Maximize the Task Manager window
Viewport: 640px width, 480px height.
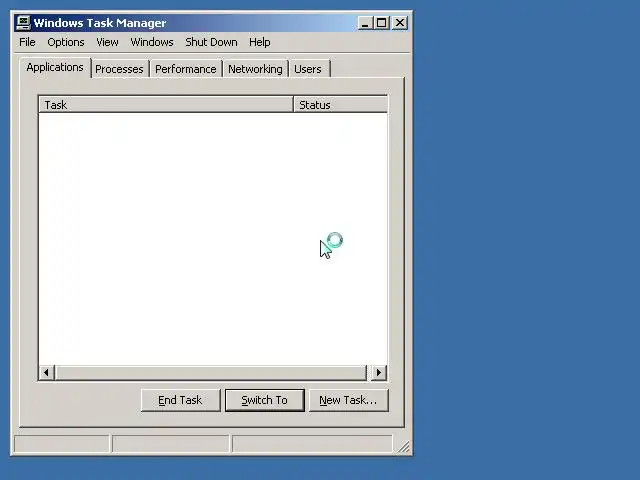pyautogui.click(x=382, y=23)
